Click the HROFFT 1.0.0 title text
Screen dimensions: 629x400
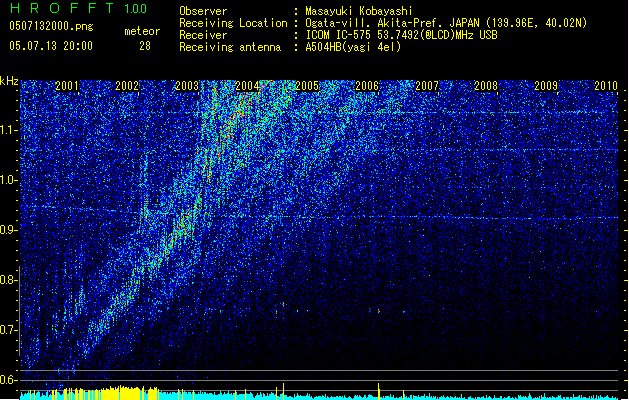tap(79, 8)
